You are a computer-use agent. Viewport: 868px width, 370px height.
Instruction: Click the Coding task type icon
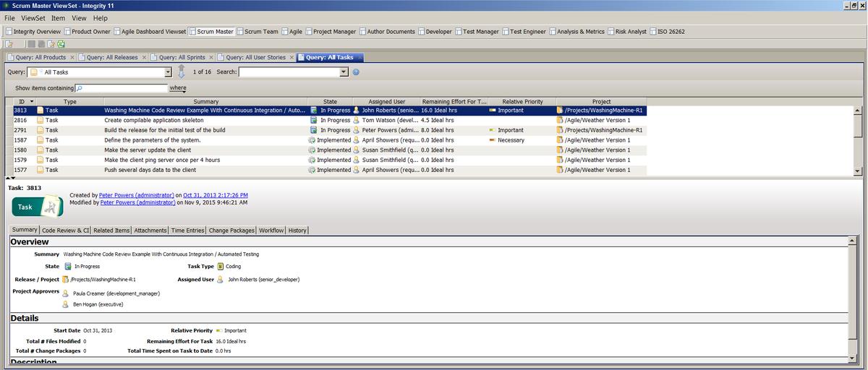(219, 267)
